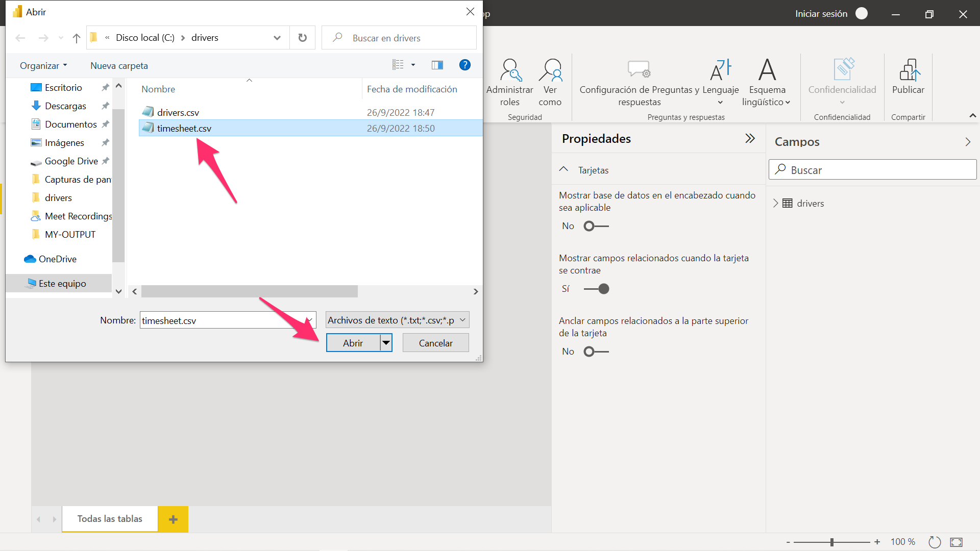Open file type filter Archivos de texto dropdown

(x=398, y=320)
